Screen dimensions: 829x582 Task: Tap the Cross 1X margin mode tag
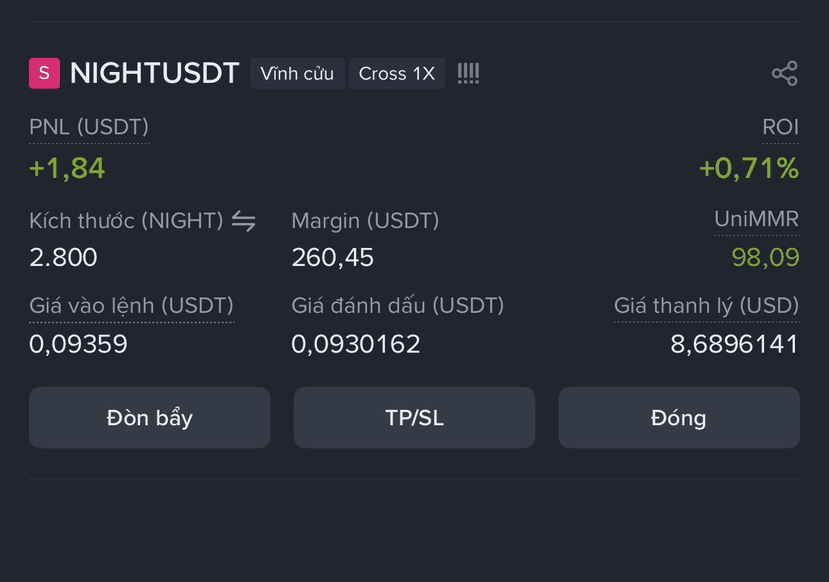(397, 73)
